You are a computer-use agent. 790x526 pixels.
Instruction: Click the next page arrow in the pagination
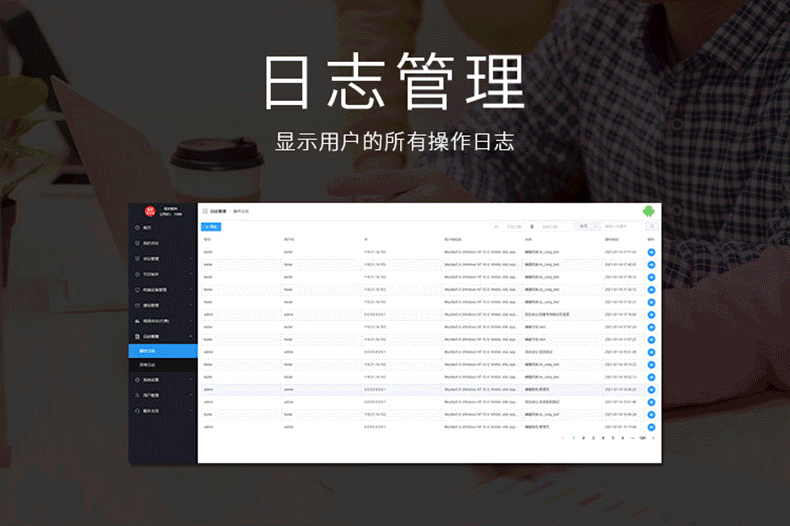(x=653, y=438)
